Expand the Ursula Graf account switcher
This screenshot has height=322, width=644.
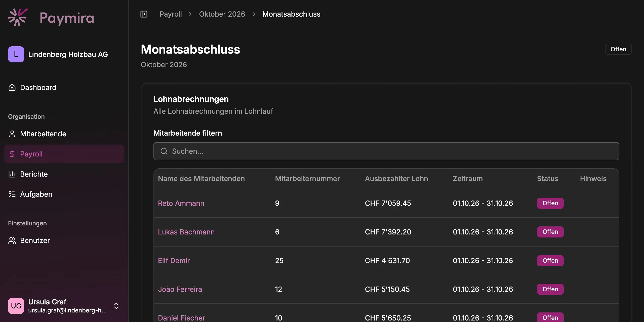click(x=116, y=306)
